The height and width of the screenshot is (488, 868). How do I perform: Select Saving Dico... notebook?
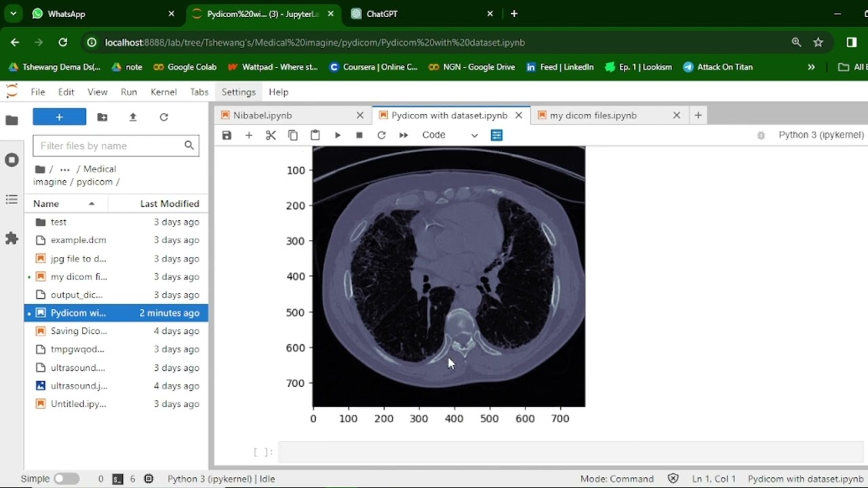click(116, 331)
